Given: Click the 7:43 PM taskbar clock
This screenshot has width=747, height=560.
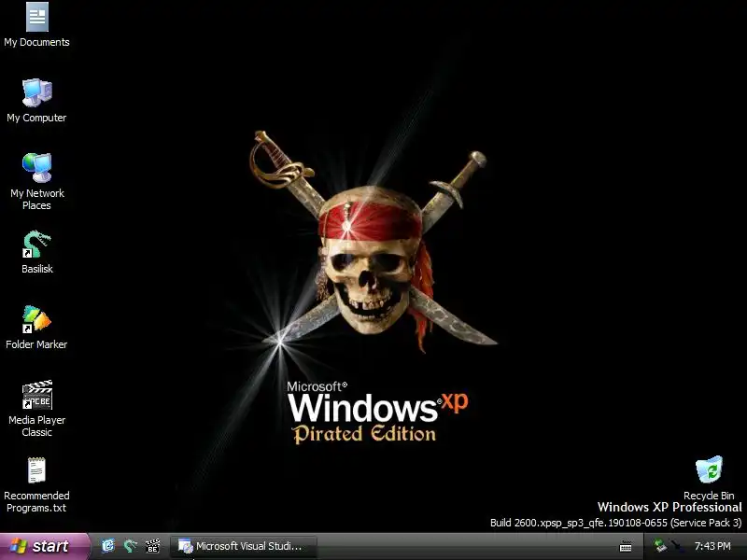Looking at the screenshot, I should tap(712, 546).
